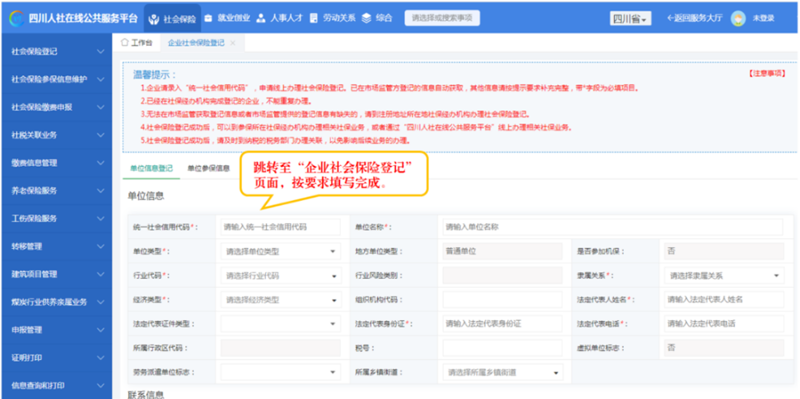The height and width of the screenshot is (399, 800).
Task: Click the 统一社会信用代码 input field
Action: (280, 227)
